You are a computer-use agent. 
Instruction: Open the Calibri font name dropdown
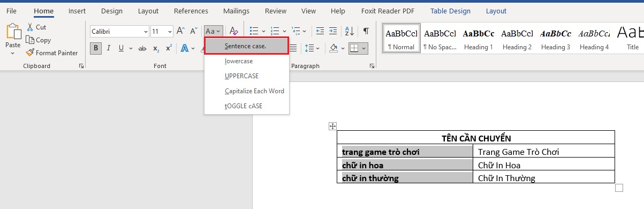[x=119, y=32]
